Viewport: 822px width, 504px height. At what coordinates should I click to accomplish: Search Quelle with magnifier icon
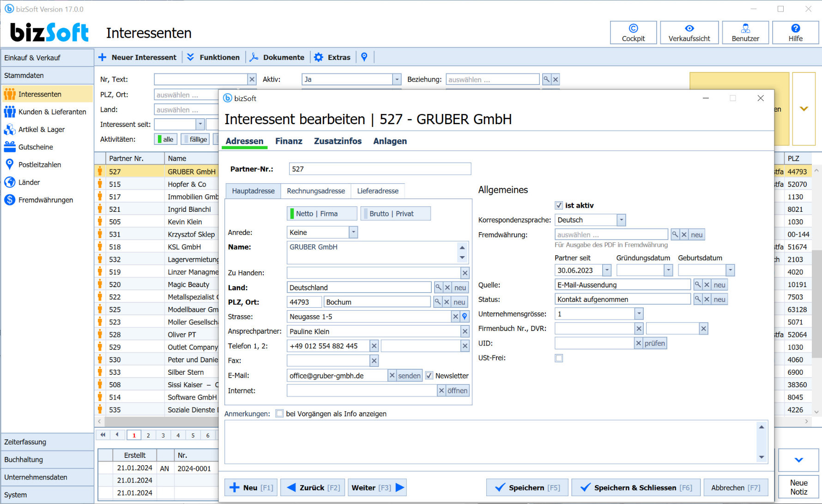pos(698,285)
